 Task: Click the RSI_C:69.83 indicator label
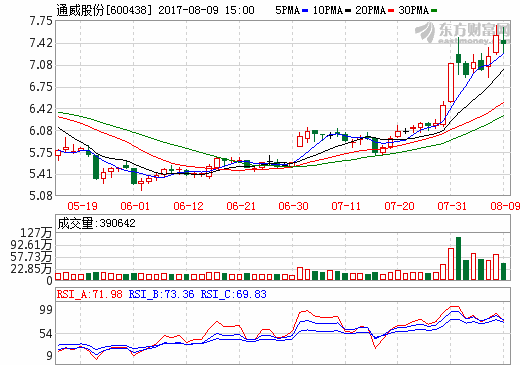click(x=233, y=294)
